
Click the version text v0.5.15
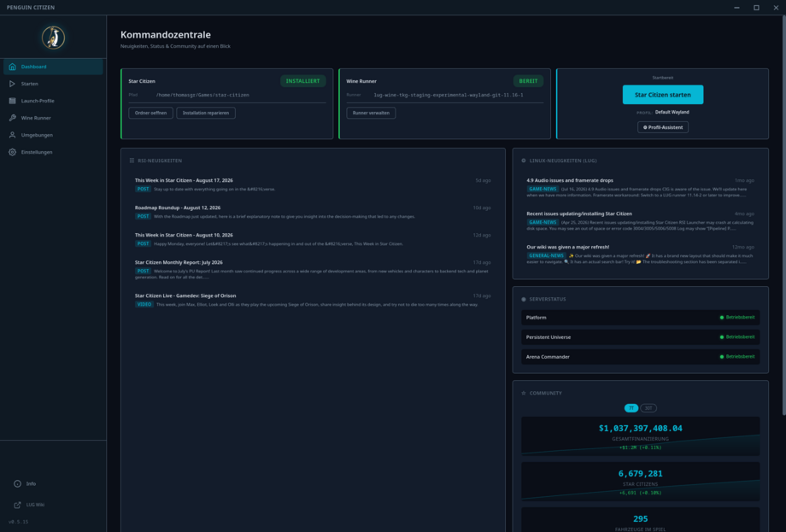coord(19,522)
